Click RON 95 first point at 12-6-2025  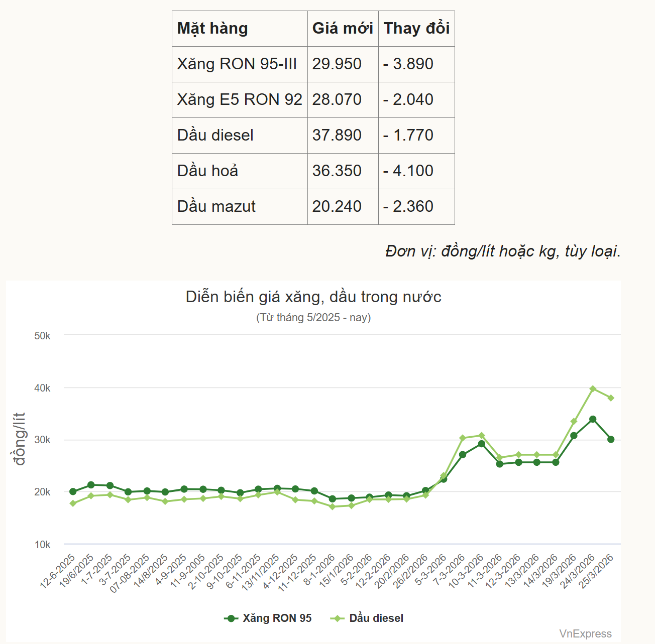coord(73,491)
